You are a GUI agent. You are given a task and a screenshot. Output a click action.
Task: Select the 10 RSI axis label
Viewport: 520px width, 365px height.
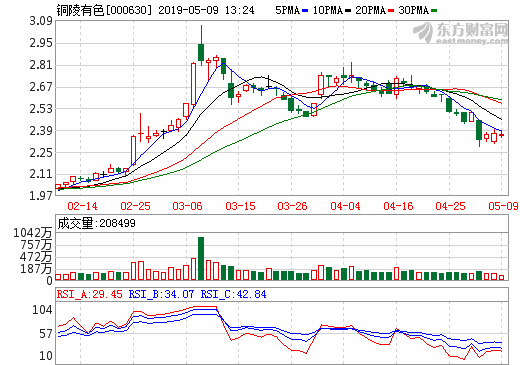point(46,356)
